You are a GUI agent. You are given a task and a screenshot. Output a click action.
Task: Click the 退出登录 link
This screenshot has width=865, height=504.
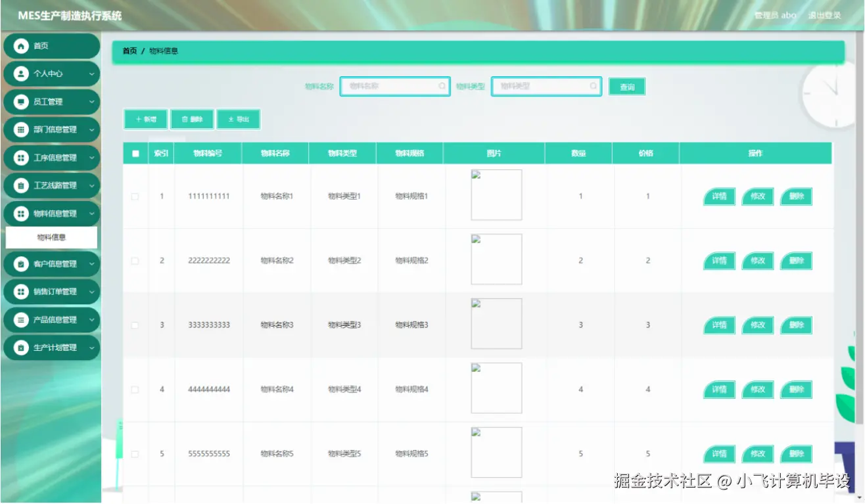825,16
